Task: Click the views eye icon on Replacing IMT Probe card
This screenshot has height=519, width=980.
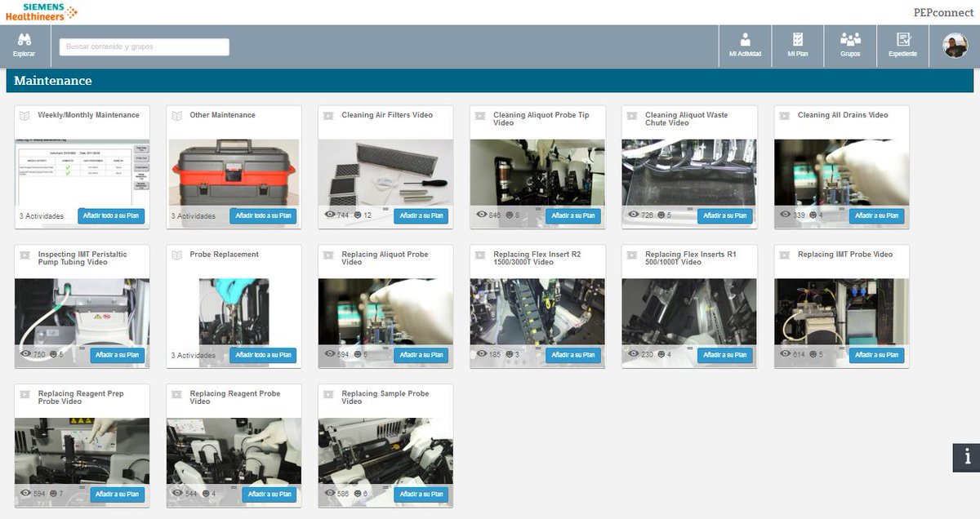Action: click(x=786, y=354)
